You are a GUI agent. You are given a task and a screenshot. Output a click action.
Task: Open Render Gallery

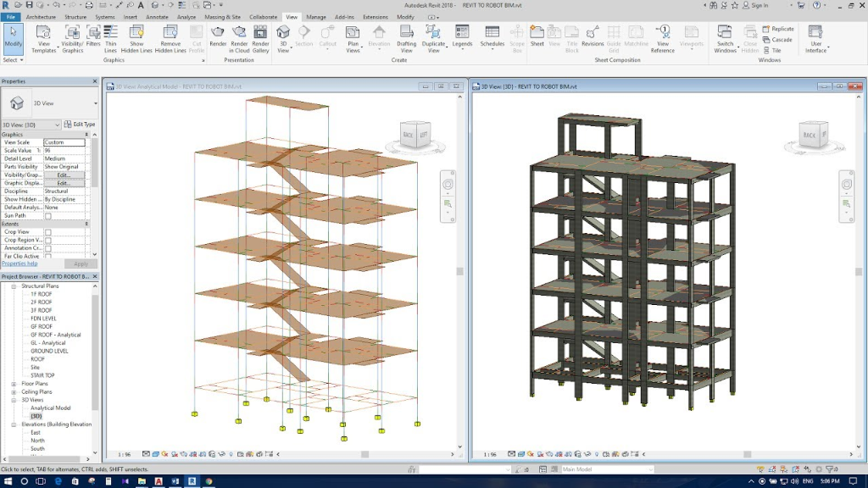click(x=261, y=39)
